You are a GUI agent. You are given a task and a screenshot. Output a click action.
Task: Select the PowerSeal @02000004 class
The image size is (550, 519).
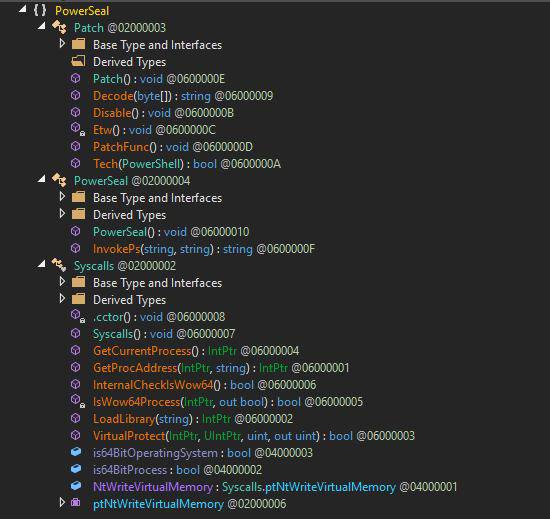click(x=132, y=181)
